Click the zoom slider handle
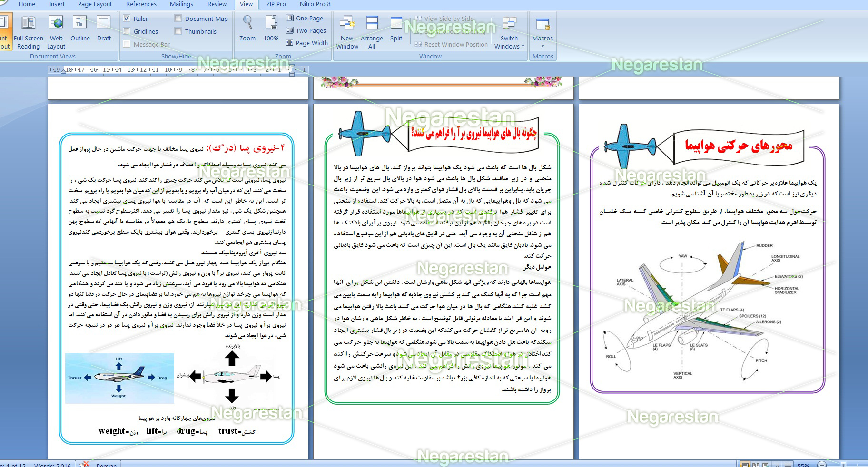 (x=843, y=465)
